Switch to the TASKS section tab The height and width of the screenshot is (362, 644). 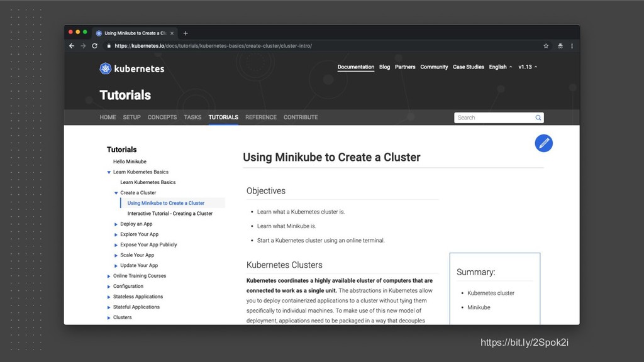(x=192, y=118)
